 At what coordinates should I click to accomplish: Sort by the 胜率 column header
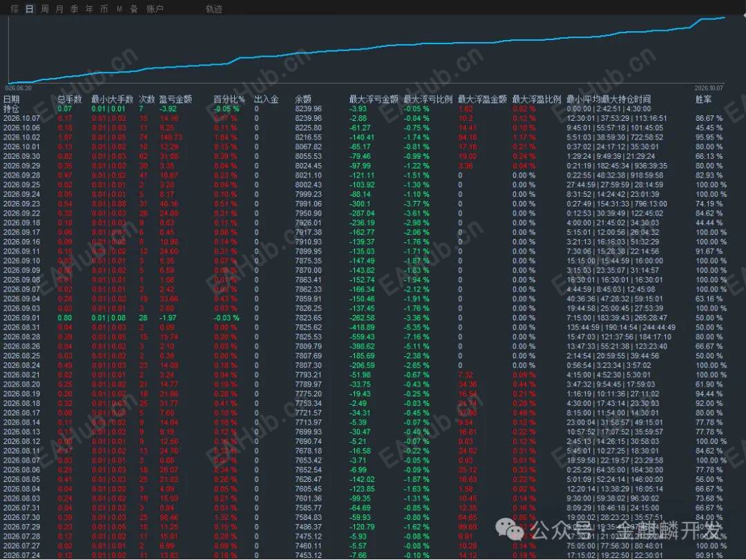(704, 99)
